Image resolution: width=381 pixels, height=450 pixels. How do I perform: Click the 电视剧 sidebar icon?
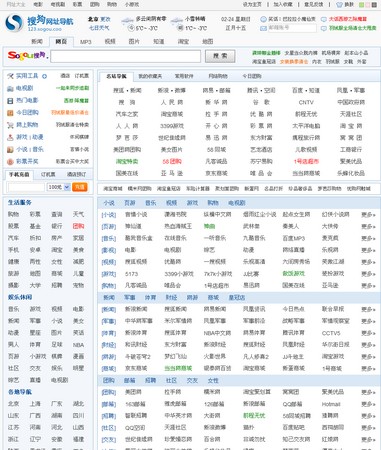click(x=10, y=88)
